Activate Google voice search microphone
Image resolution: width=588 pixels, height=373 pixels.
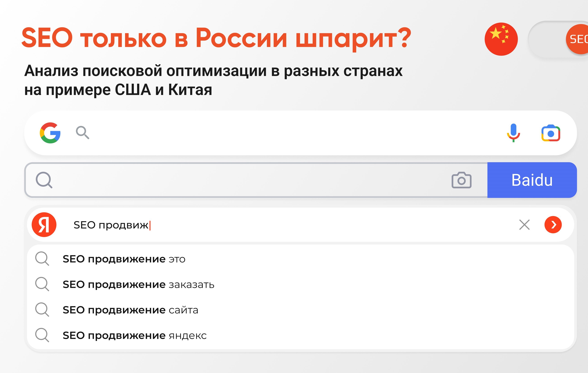click(x=513, y=133)
